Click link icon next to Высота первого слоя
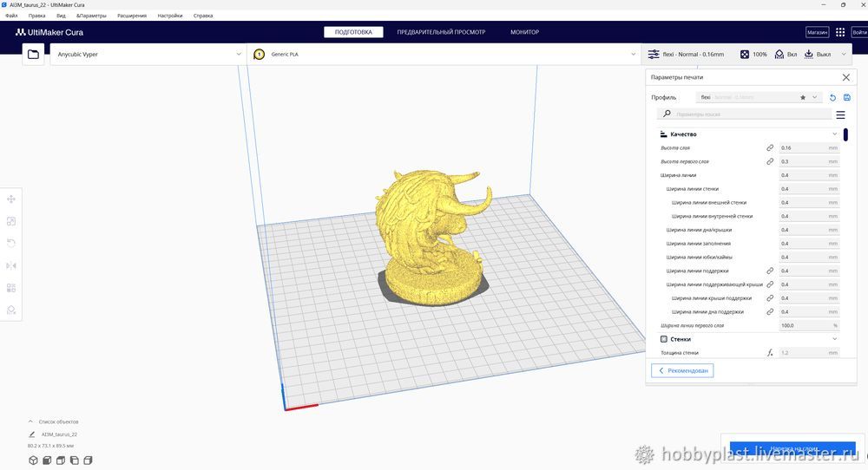Viewport: 868px width, 470px height. 770,161
